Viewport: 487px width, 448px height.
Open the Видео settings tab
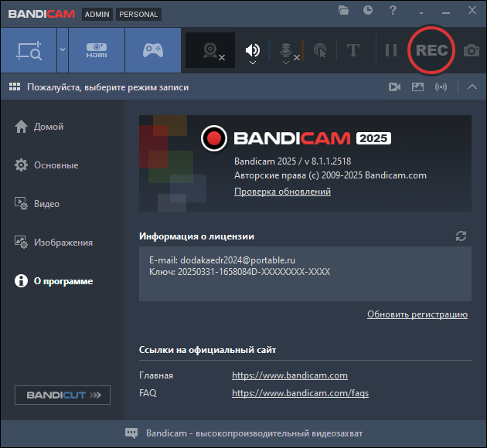pyautogui.click(x=46, y=204)
